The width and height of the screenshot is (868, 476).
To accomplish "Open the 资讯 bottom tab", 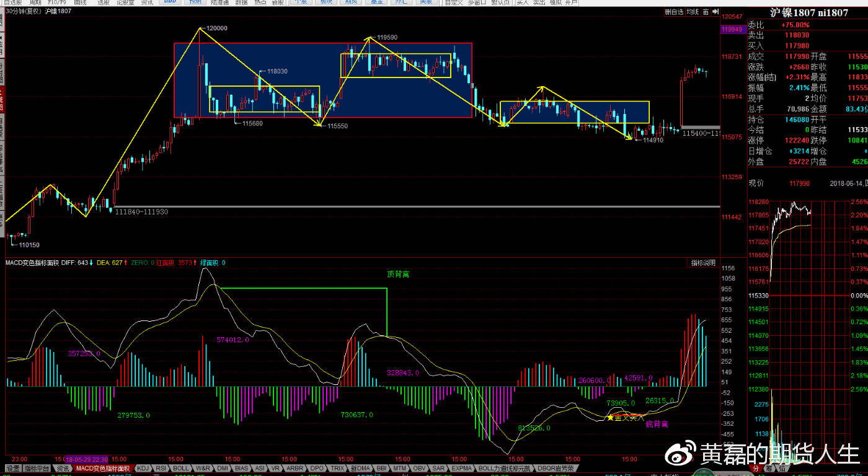I will 63,467.
